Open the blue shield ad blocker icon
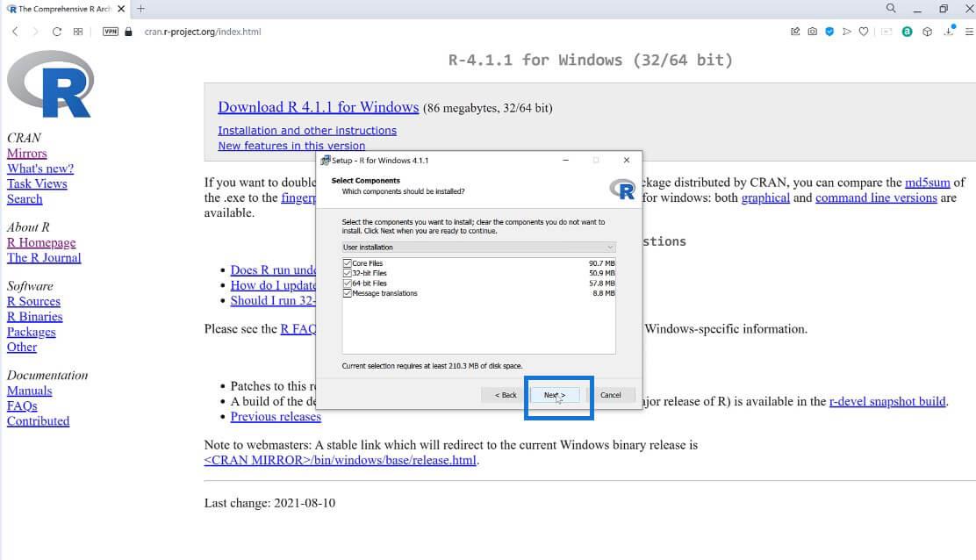976x560 pixels. [x=829, y=31]
